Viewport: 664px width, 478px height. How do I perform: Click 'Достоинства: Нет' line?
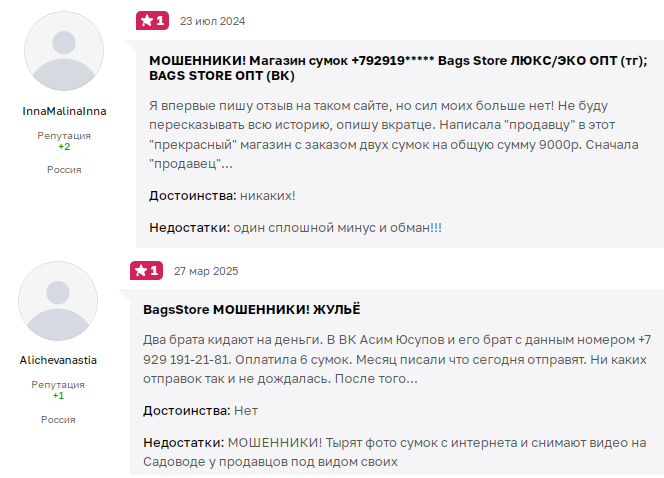pyautogui.click(x=201, y=411)
